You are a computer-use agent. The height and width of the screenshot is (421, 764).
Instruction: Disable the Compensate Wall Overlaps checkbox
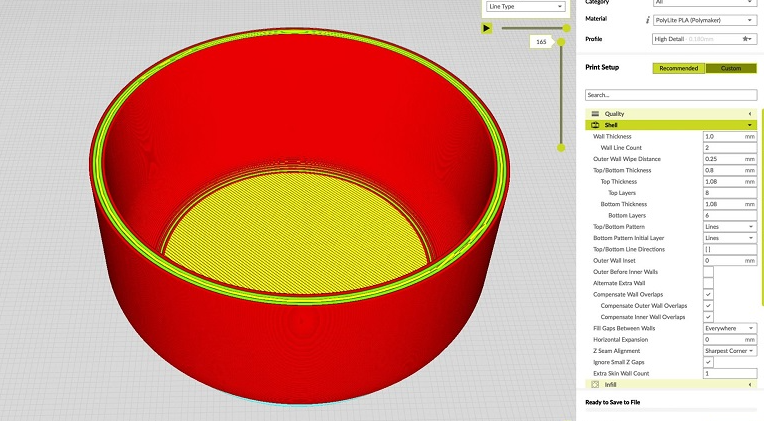(708, 295)
